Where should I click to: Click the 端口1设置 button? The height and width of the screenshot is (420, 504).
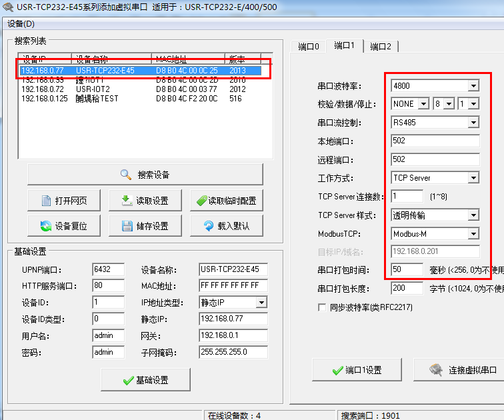point(357,370)
